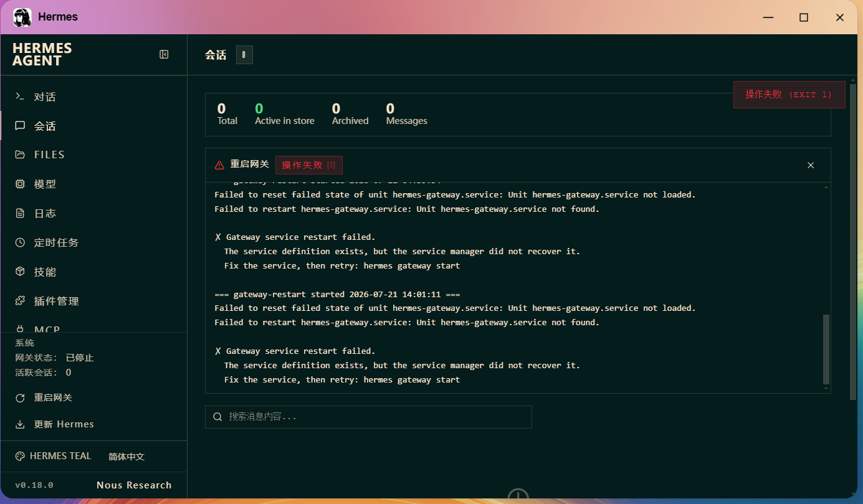The width and height of the screenshot is (863, 504).
Task: Switch theme via HERMES TEAL palette
Action: [54, 456]
